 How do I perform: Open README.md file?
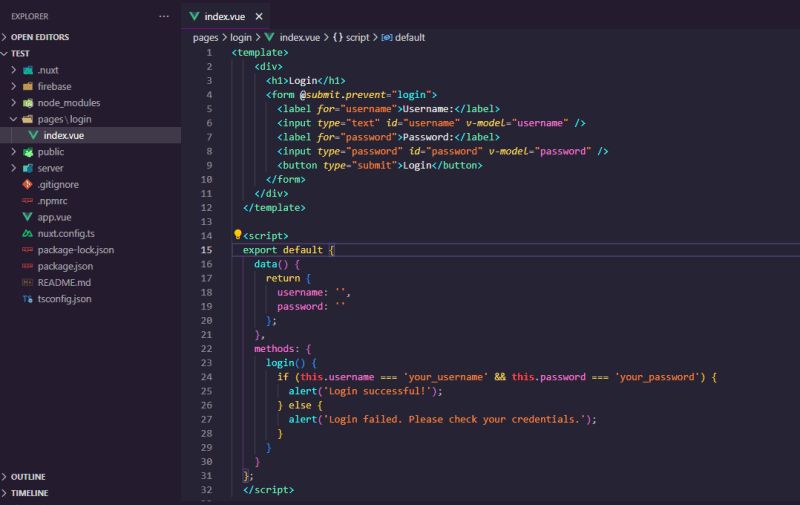64,282
